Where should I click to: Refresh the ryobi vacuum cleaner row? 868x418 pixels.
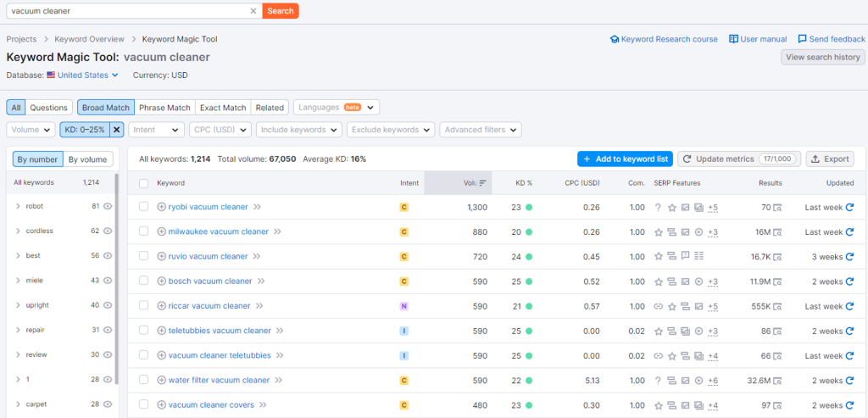point(849,207)
